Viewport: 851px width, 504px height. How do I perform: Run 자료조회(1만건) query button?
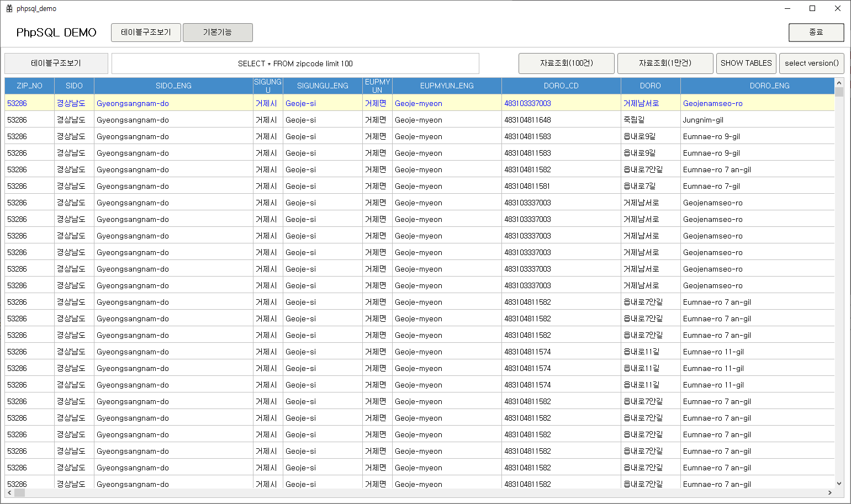pyautogui.click(x=665, y=63)
